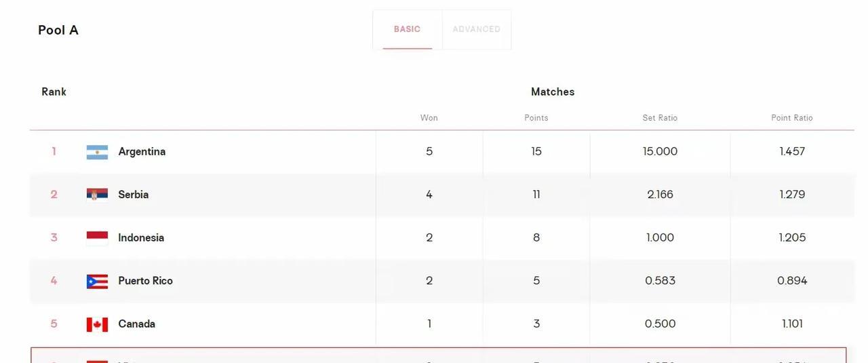The width and height of the screenshot is (868, 363).
Task: Click the Point Ratio column header
Action: click(792, 118)
